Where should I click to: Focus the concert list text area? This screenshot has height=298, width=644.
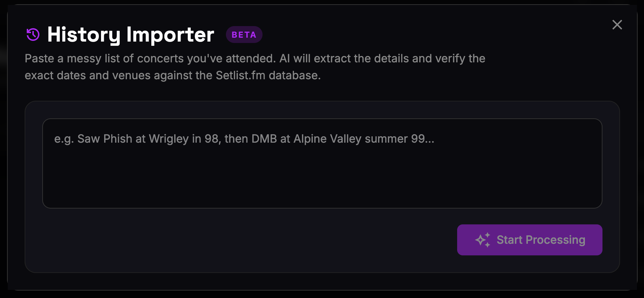coord(322,163)
